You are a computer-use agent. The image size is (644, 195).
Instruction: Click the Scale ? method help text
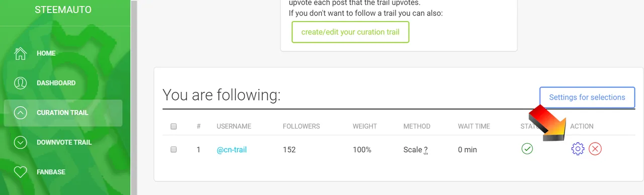pyautogui.click(x=416, y=149)
